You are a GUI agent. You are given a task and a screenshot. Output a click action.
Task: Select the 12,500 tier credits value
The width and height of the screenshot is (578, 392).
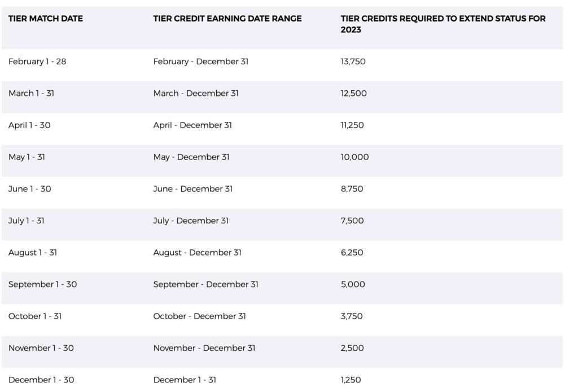(353, 93)
